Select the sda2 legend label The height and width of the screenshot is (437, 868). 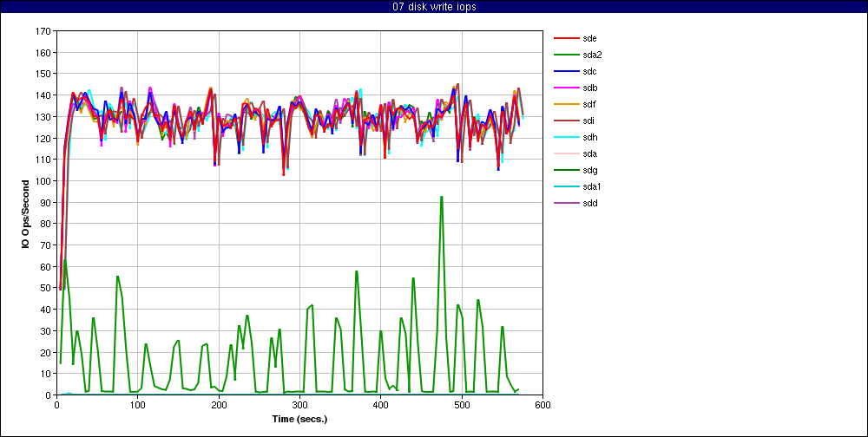pos(592,55)
